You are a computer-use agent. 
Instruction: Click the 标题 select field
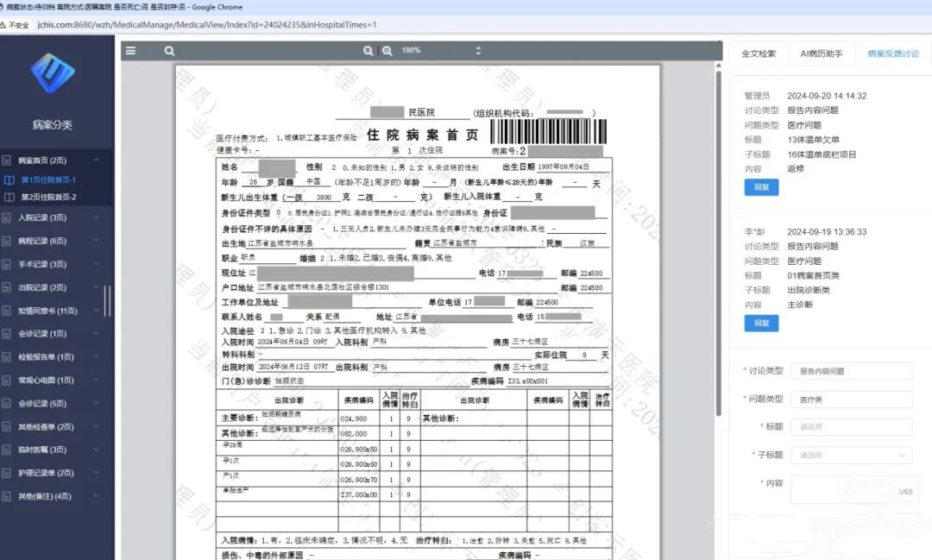coord(851,427)
